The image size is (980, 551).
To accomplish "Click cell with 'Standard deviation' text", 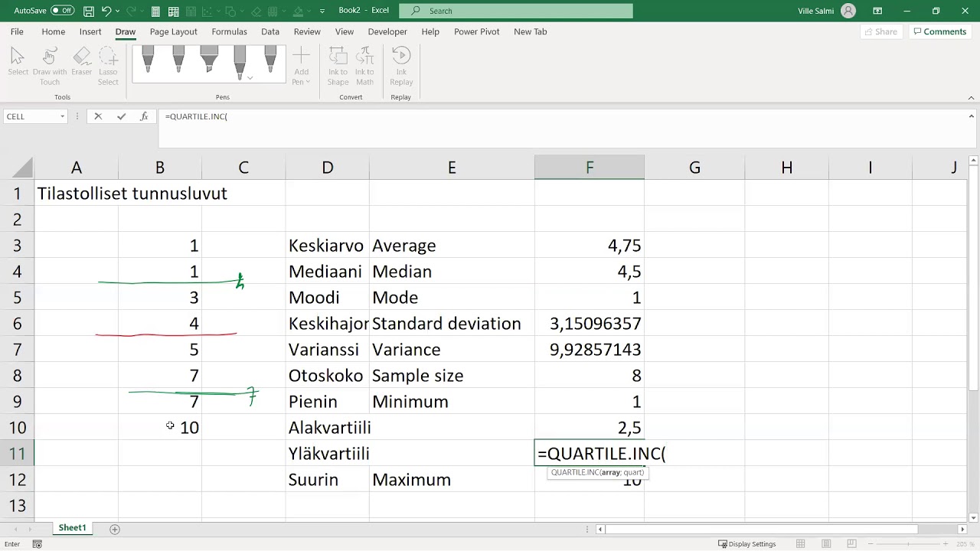I will 452,324.
